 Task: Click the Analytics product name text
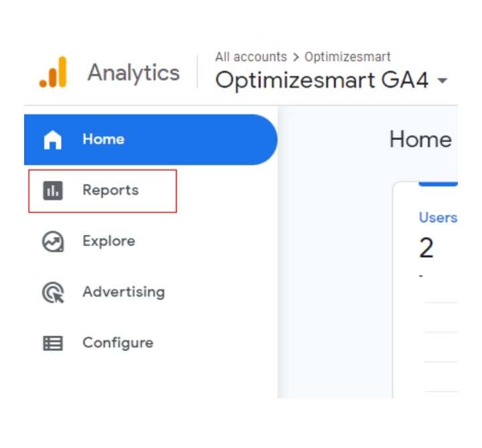coord(134,73)
